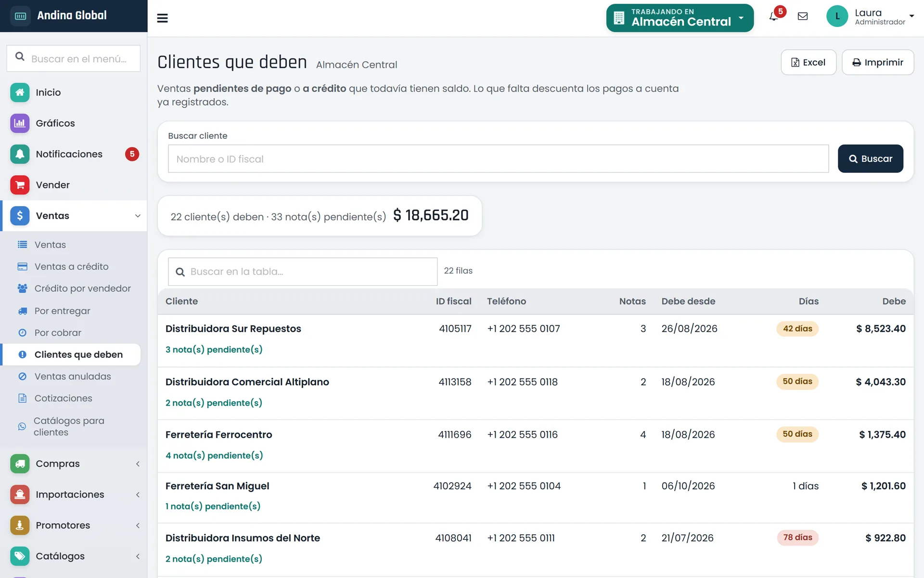Click the Andina Global logo icon
Image resolution: width=924 pixels, height=578 pixels.
coord(20,16)
